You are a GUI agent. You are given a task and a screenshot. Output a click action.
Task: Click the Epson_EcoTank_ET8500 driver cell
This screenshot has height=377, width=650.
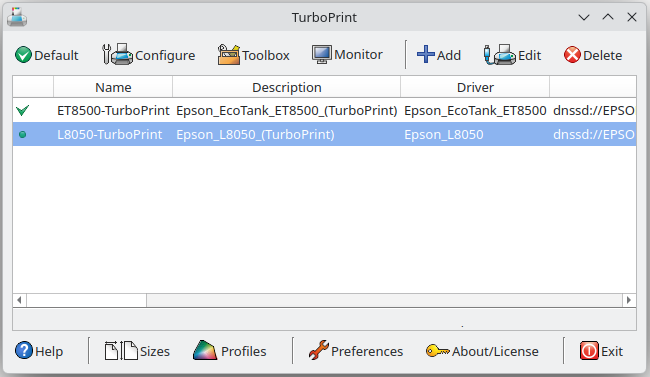click(475, 110)
